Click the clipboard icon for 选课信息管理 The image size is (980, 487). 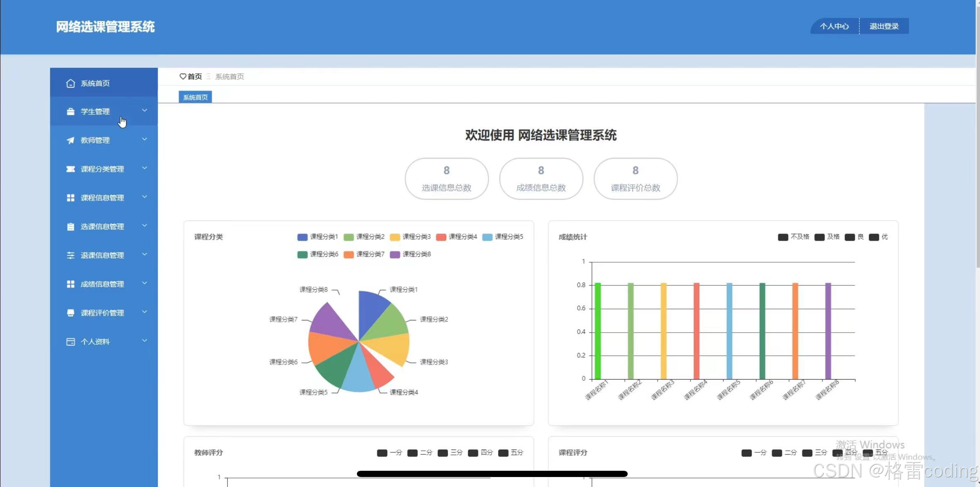click(x=70, y=226)
